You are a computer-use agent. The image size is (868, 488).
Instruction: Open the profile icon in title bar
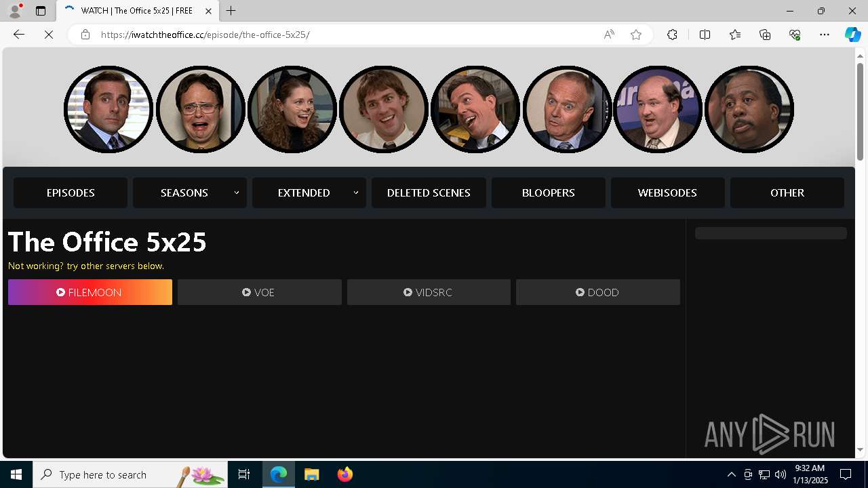click(x=15, y=11)
